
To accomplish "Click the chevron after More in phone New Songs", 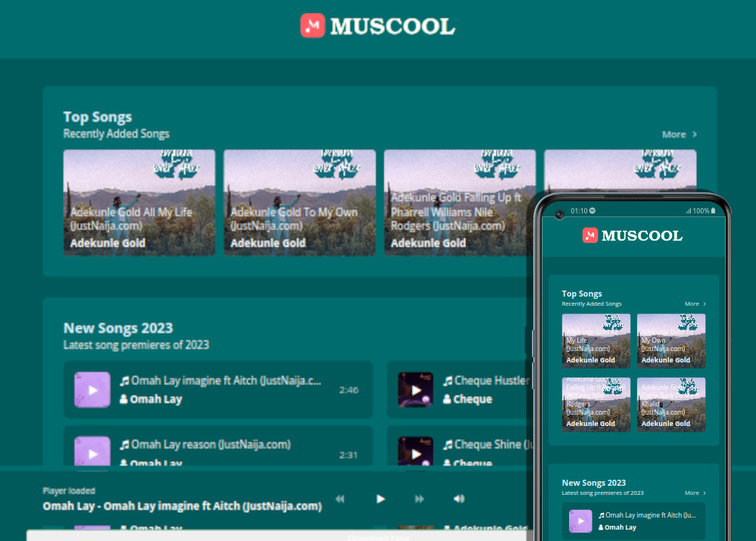I will point(705,493).
